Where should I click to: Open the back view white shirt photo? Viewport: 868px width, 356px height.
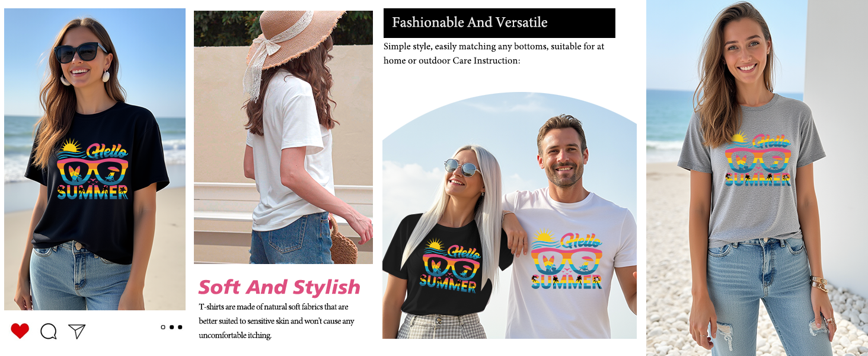pyautogui.click(x=283, y=137)
